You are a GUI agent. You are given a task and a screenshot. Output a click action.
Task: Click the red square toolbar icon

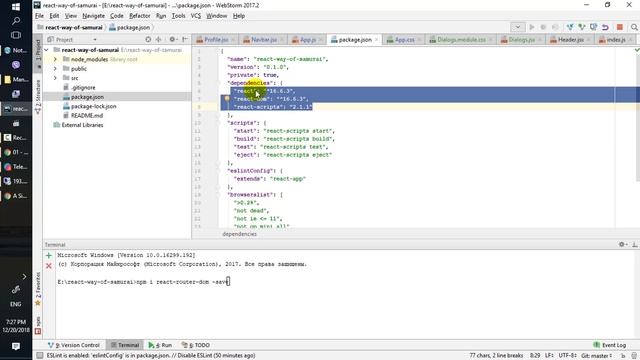pos(620,27)
